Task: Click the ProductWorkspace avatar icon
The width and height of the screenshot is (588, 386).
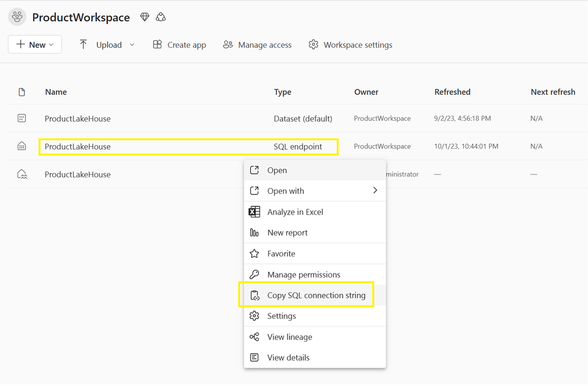Action: 17,17
